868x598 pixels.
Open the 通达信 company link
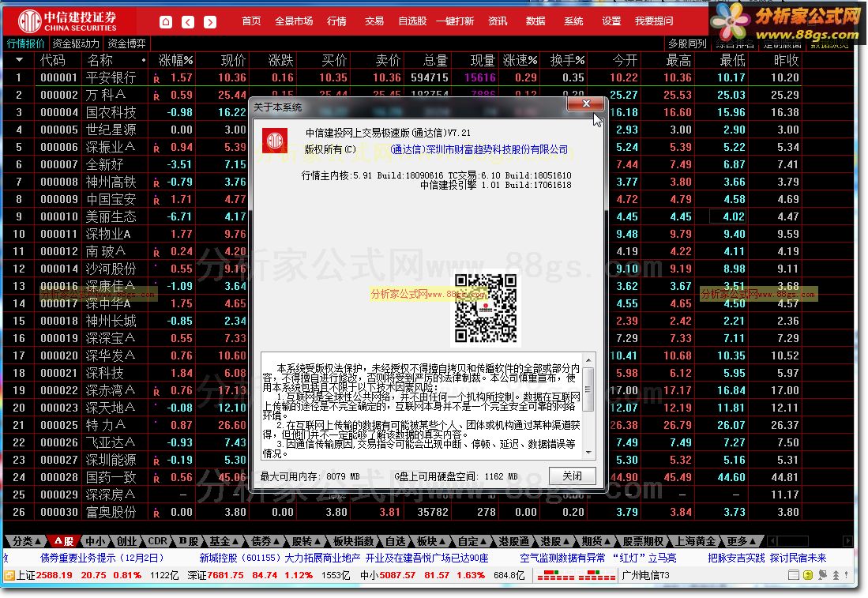[479, 149]
